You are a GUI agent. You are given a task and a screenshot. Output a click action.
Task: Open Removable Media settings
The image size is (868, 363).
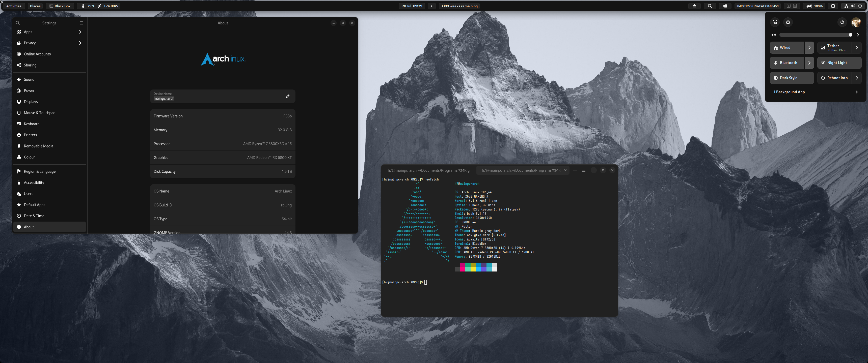49,146
